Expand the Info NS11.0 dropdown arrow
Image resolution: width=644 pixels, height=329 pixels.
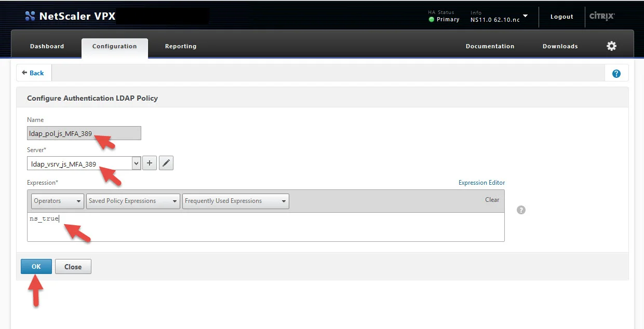pos(525,16)
